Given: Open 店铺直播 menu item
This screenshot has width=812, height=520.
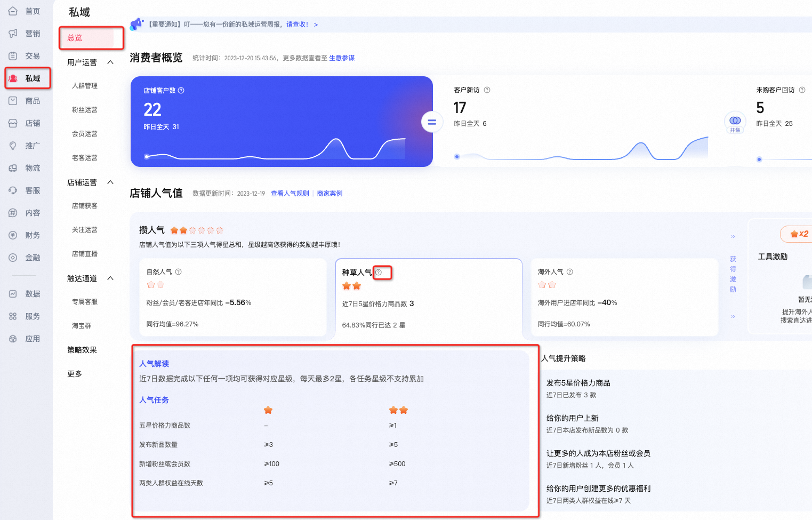Looking at the screenshot, I should tap(85, 253).
